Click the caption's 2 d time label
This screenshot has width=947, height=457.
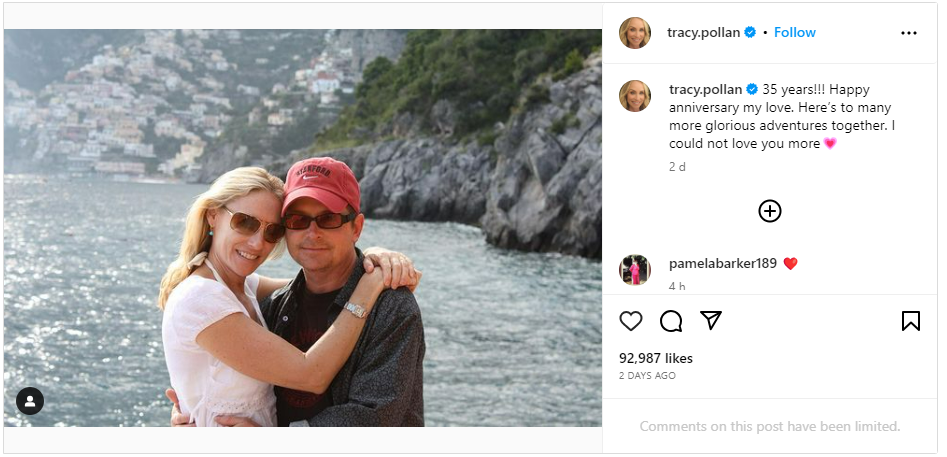coord(677,167)
